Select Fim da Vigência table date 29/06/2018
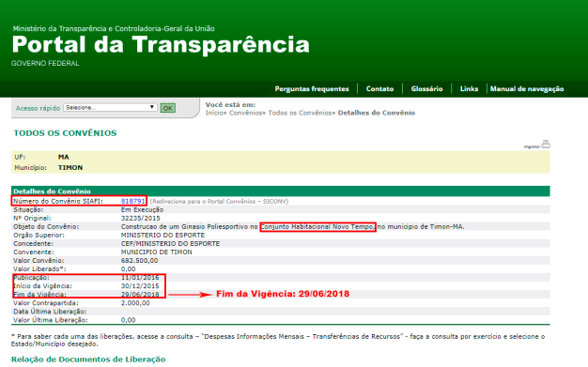Image resolution: width=588 pixels, height=367 pixels. pos(140,295)
